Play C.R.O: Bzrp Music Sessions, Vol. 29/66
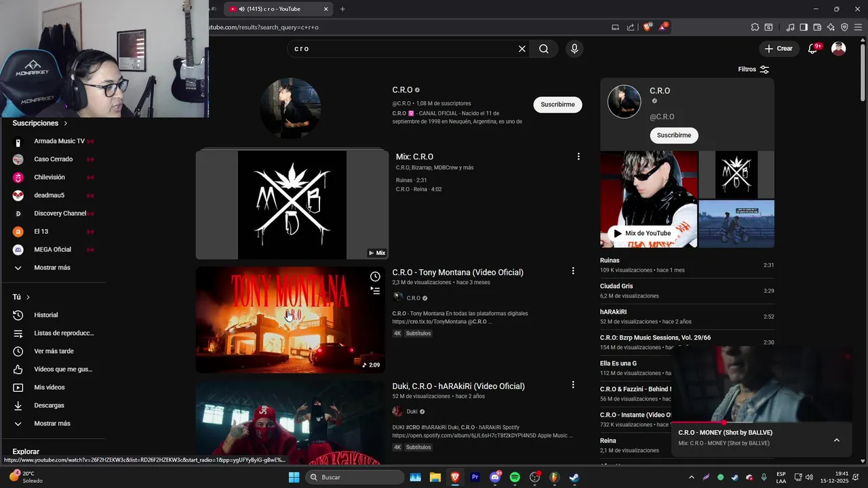868x488 pixels. 687,342
